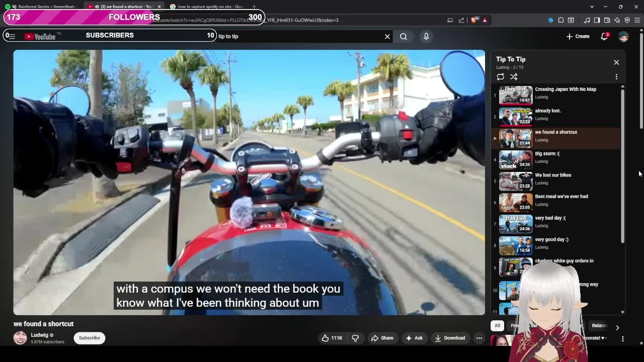Click the picture search toolbar icon

tap(571, 20)
